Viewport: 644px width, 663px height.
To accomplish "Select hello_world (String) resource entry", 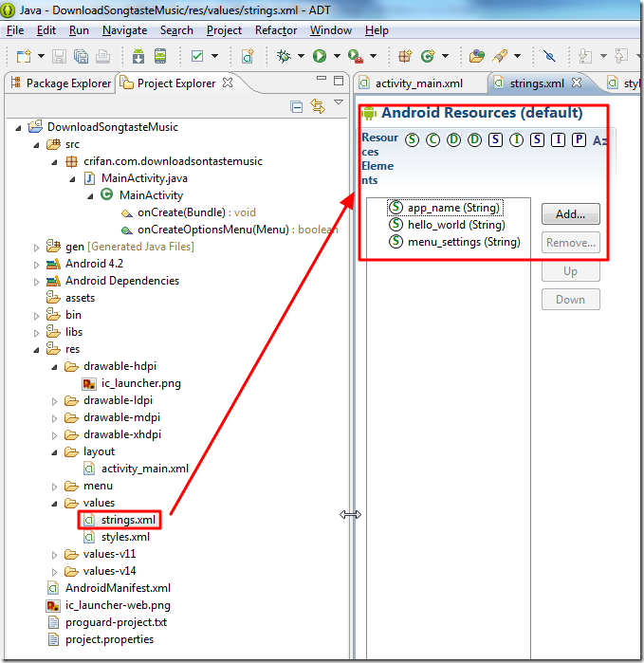I will (447, 225).
